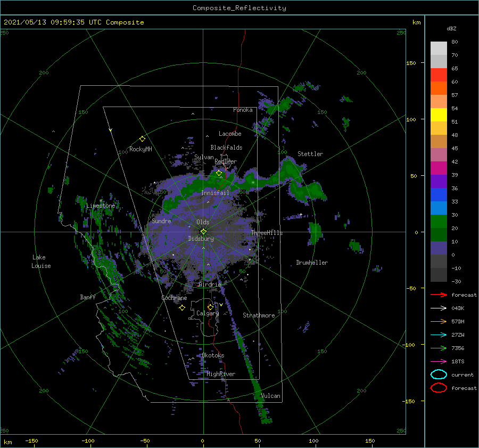Click the RockyMH label
The image size is (479, 448).
(141, 149)
